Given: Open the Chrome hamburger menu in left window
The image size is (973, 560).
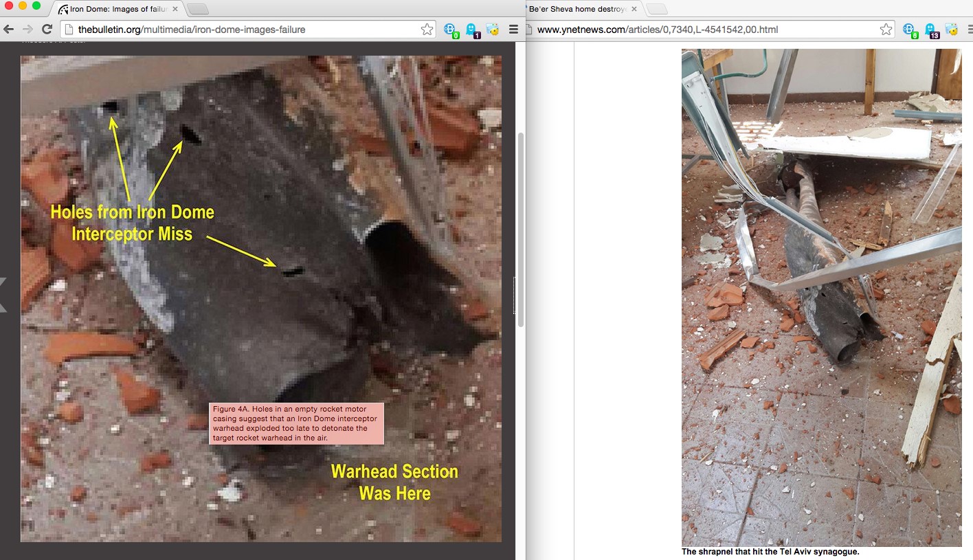Looking at the screenshot, I should 513,30.
